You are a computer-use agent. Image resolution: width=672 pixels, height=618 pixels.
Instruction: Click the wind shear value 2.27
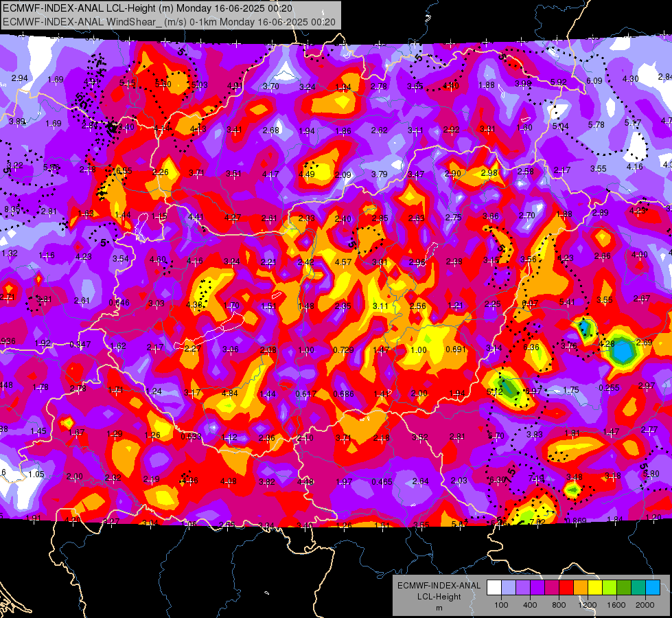[193, 348]
